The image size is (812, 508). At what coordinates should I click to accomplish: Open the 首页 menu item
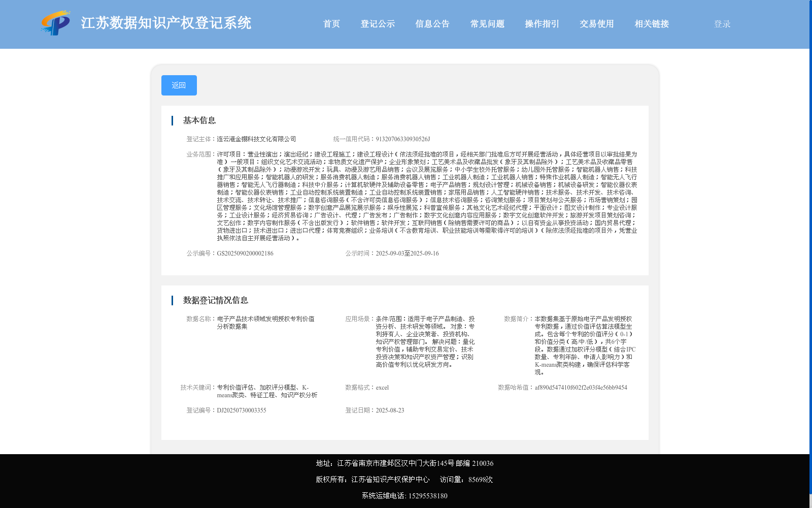pos(331,24)
